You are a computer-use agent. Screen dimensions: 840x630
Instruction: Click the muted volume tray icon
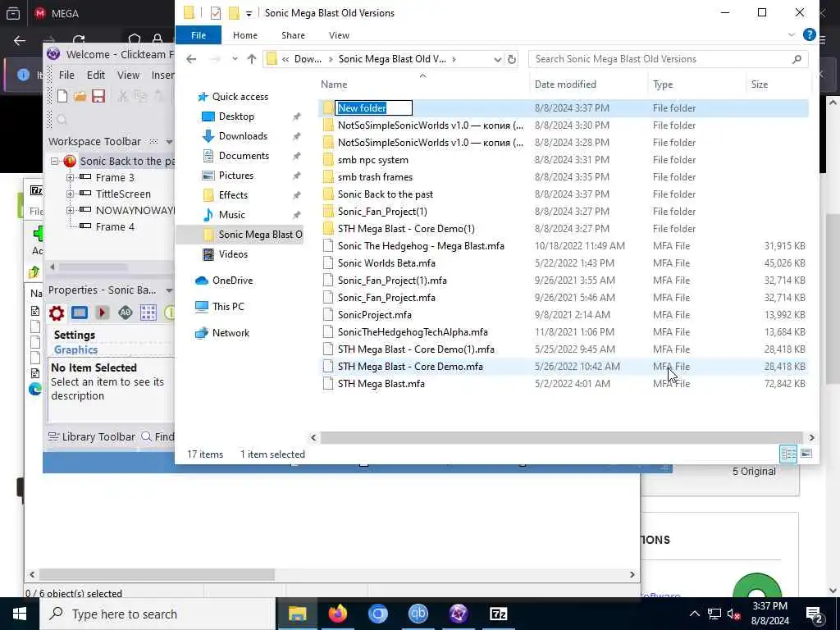[x=733, y=614]
